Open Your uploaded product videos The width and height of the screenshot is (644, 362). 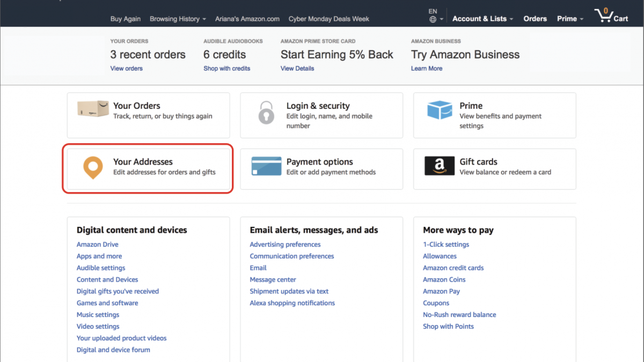122,339
